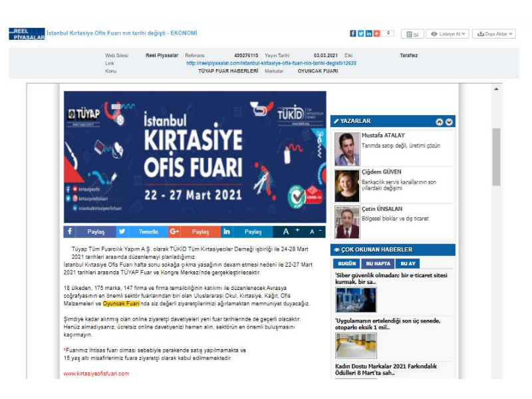
Task: Open the Dışa Aktar export dropdown
Action: (x=494, y=34)
